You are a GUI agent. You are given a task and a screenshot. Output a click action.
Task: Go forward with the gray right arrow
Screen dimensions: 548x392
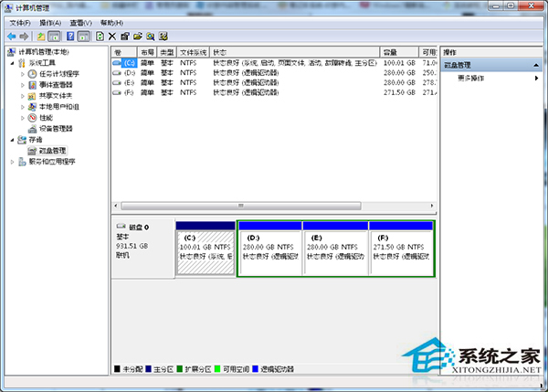tap(24, 36)
